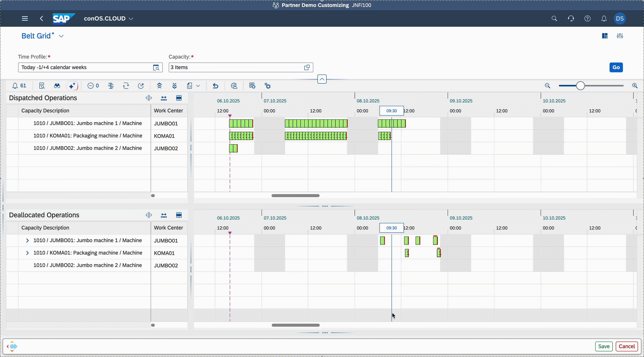Toggle the table view icon in Dispatched Operations
Viewport: 644px width, 357px height.
click(179, 98)
